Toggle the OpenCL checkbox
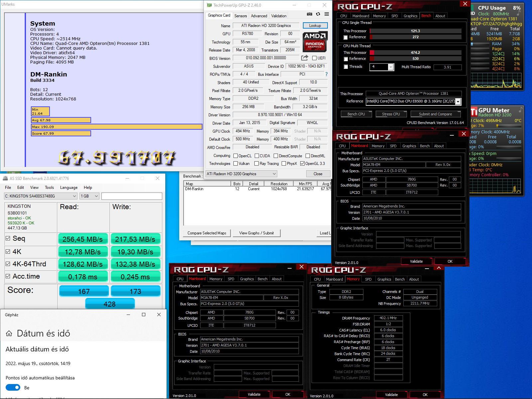This screenshot has height=399, width=532. [235, 156]
